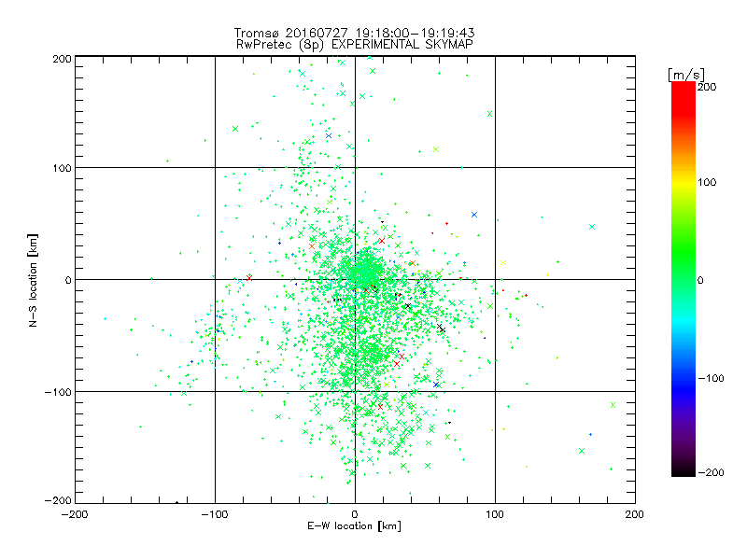Screen dimensions: 747x560
Task: Click the '[m/s]' colorbar unit label
Action: (x=686, y=75)
